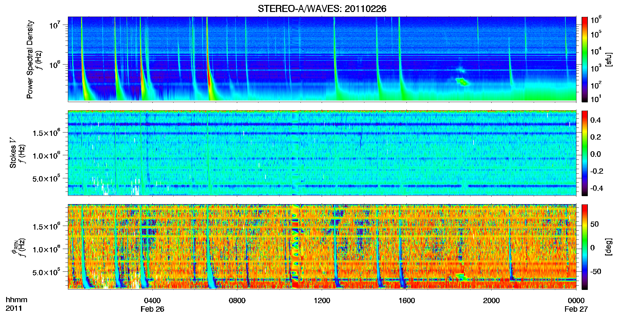Click the plot title STEREO-A/WAVES: 20110226
Viewport: 644px width, 332px height.
click(322, 9)
